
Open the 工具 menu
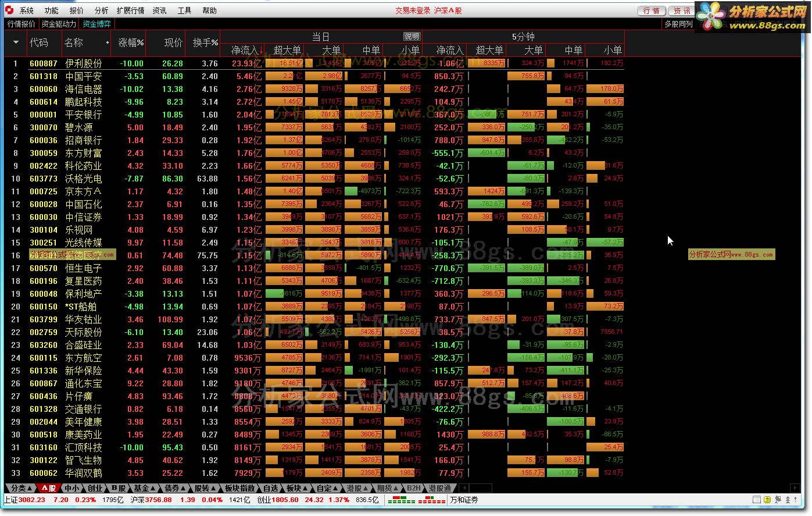pyautogui.click(x=184, y=10)
